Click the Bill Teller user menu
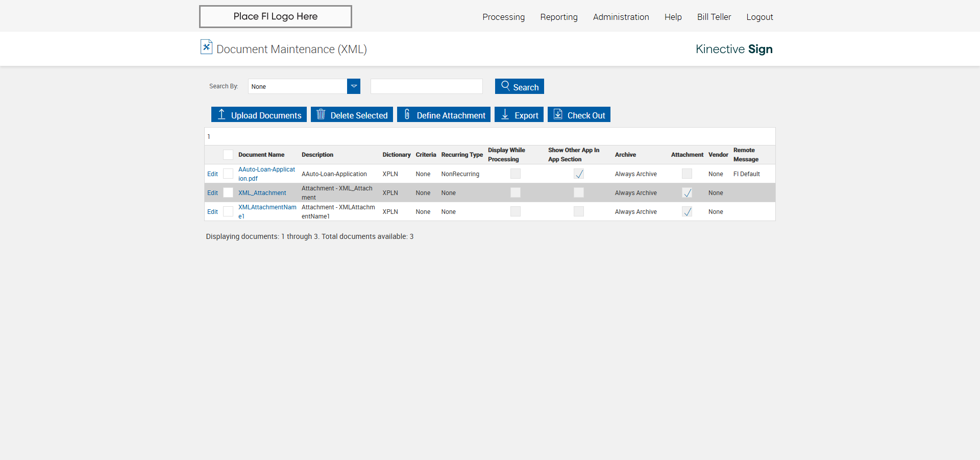Image resolution: width=980 pixels, height=460 pixels. [714, 17]
